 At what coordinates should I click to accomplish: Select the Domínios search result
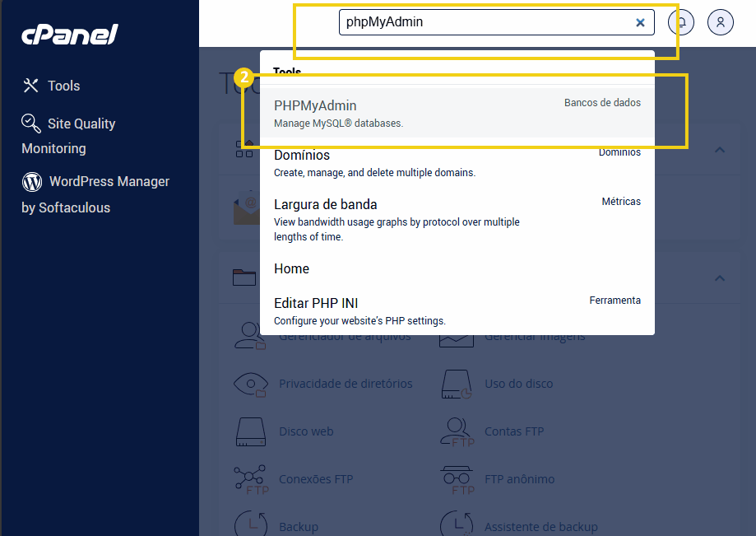457,163
